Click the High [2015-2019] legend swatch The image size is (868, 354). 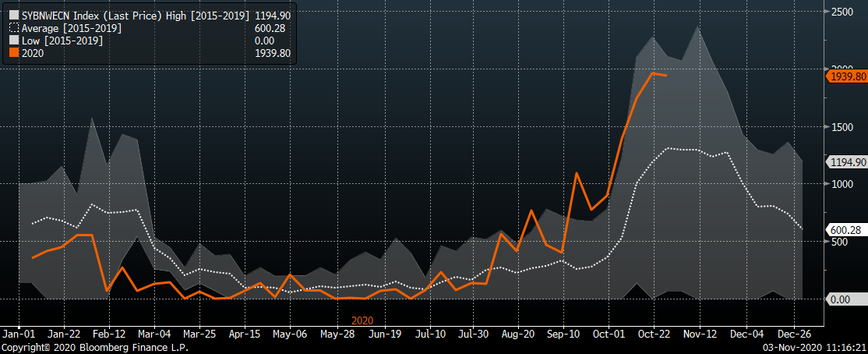(13, 14)
